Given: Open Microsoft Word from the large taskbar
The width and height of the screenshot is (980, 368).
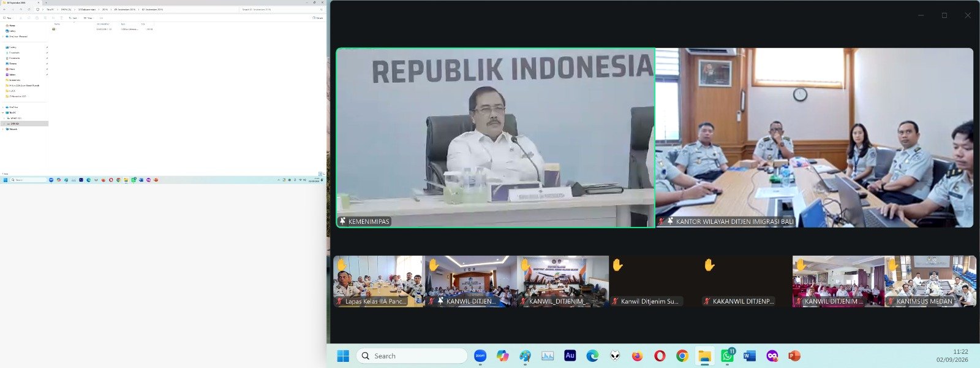Looking at the screenshot, I should click(750, 356).
